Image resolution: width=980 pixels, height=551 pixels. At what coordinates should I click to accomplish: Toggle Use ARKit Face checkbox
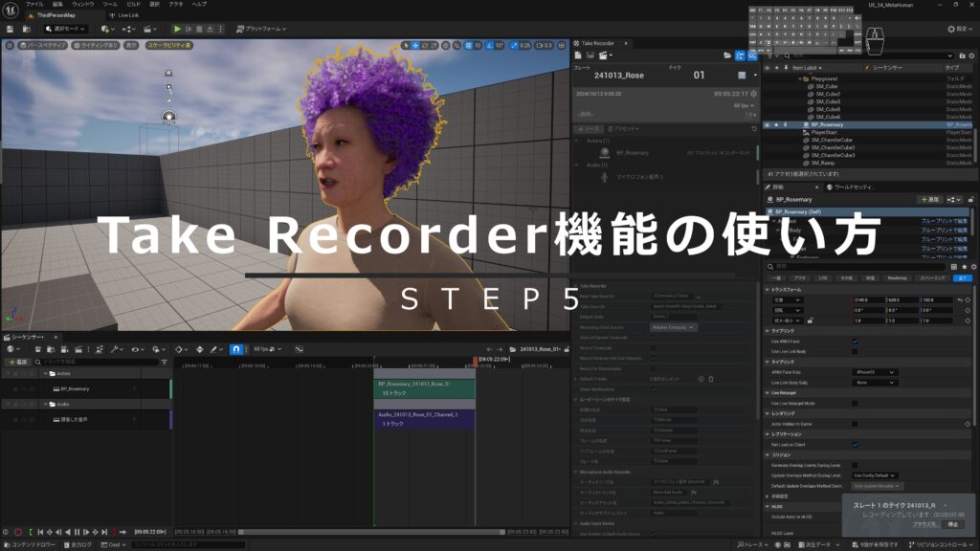[855, 342]
